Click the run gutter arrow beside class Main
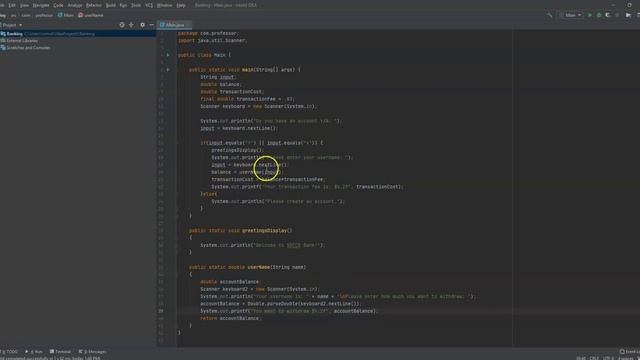The height and width of the screenshot is (360, 640). point(168,55)
